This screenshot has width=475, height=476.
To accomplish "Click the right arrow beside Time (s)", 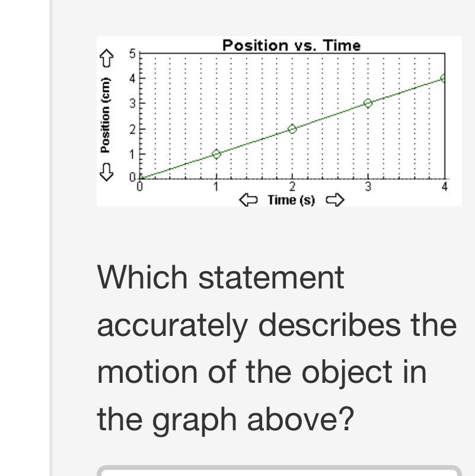I will (x=335, y=201).
